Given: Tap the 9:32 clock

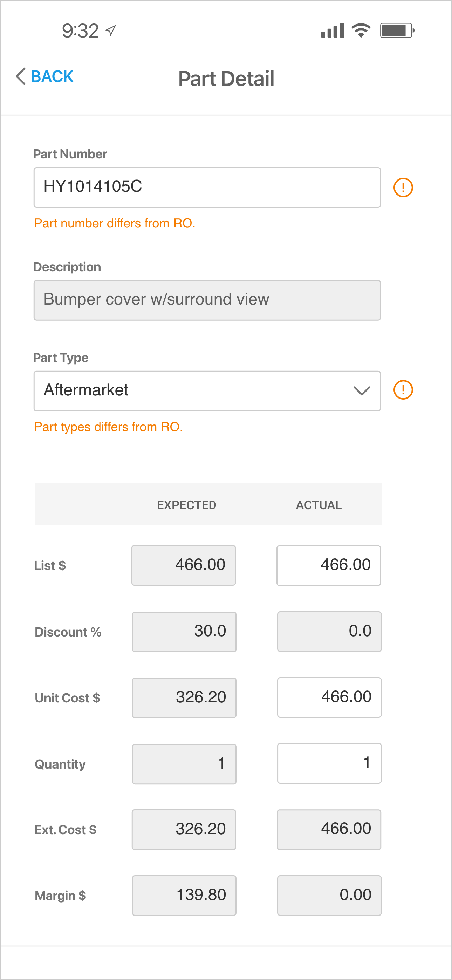Looking at the screenshot, I should [80, 31].
